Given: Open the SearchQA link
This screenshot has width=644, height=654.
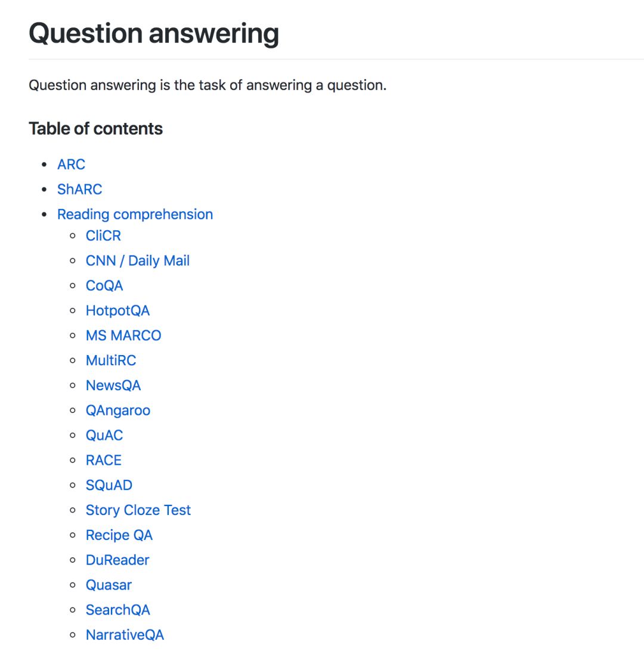Looking at the screenshot, I should pos(118,610).
